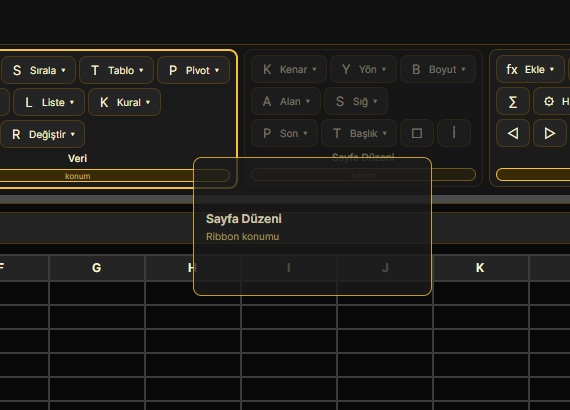Viewport: 570px width, 410px height.
Task: Open the Boyut size dropdown
Action: [x=438, y=69]
